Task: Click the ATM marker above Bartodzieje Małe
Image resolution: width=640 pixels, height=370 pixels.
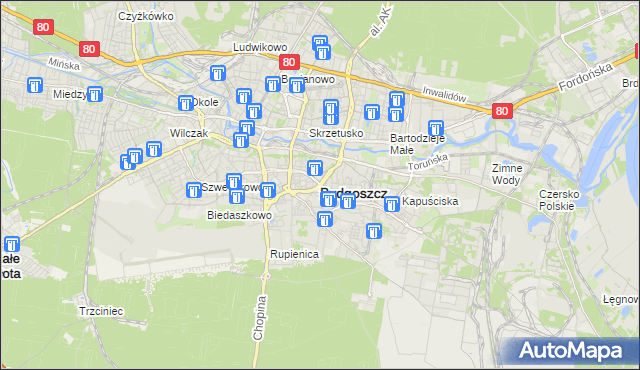Action: coord(436,129)
